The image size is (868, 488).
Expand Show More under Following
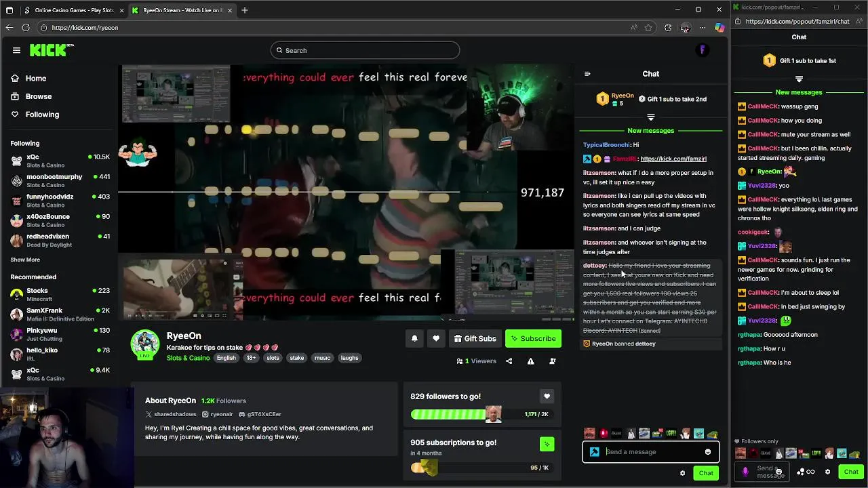25,260
